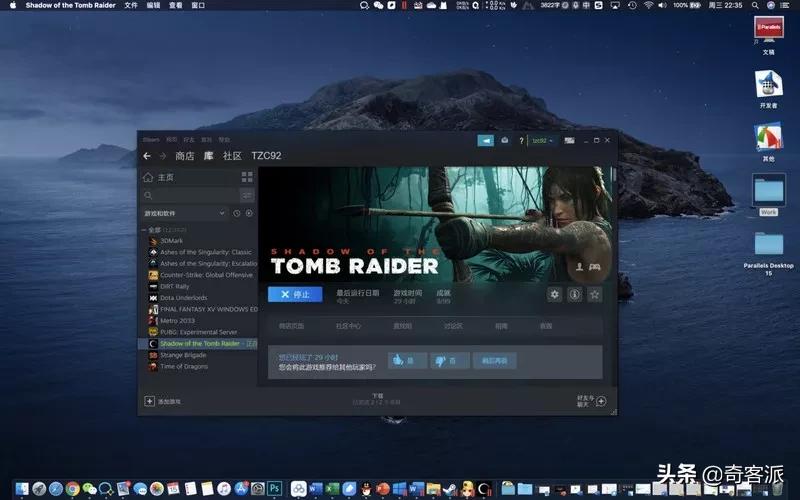Open Apple menu
This screenshot has height=500, width=800.
13,5
